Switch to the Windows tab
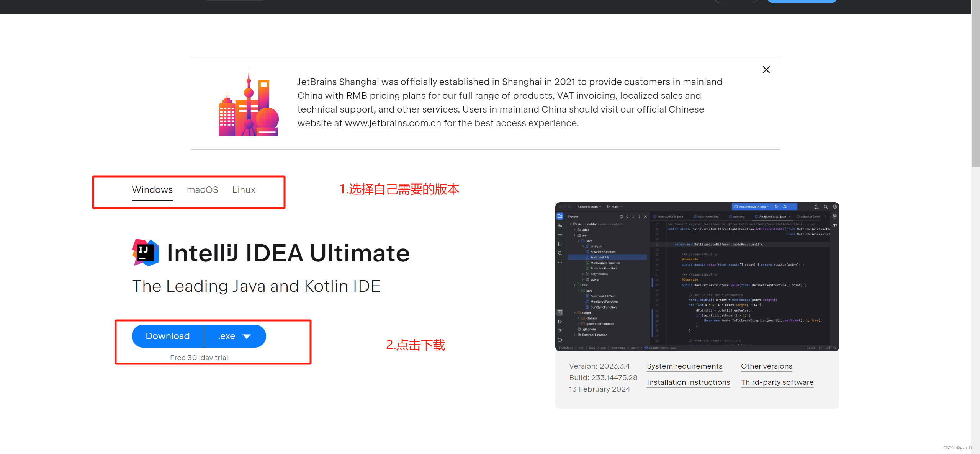This screenshot has width=980, height=454. pyautogui.click(x=152, y=190)
